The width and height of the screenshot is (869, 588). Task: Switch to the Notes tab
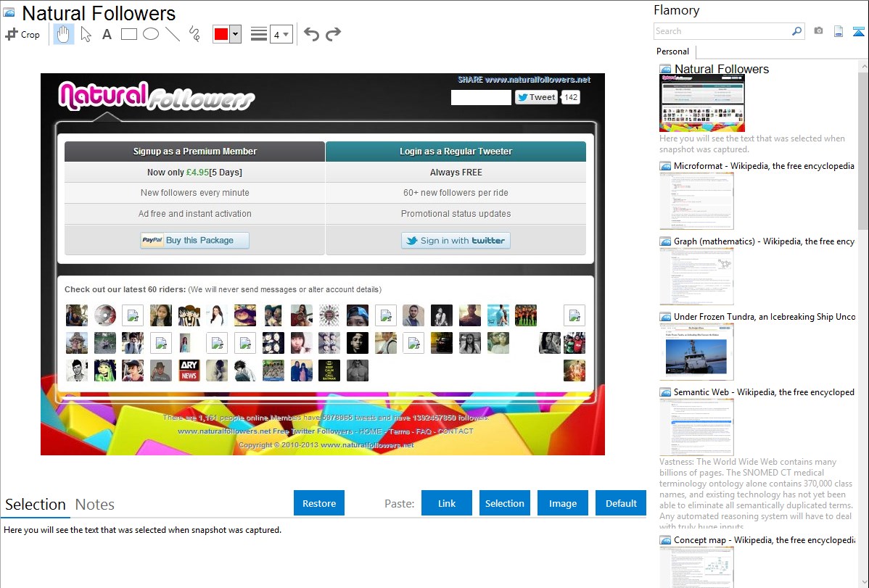pyautogui.click(x=95, y=505)
